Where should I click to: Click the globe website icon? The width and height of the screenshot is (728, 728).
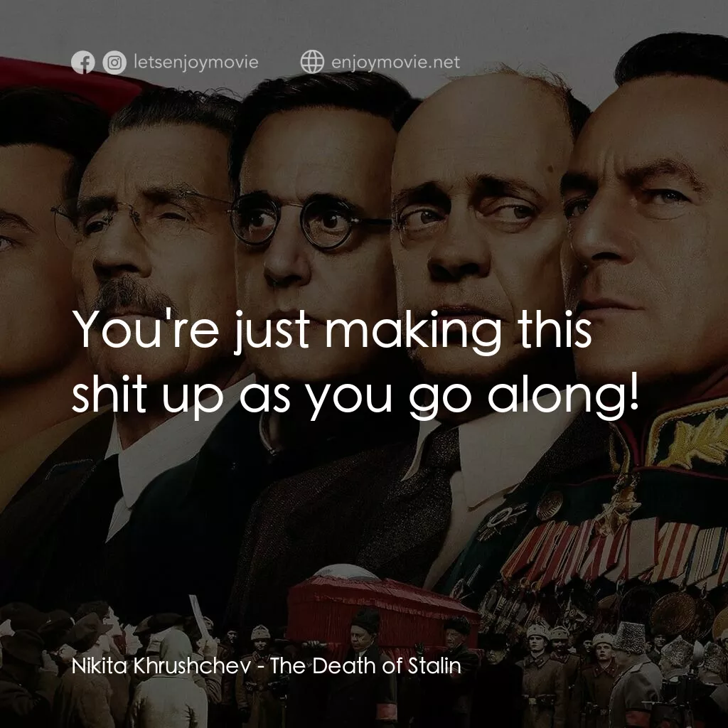pyautogui.click(x=312, y=62)
